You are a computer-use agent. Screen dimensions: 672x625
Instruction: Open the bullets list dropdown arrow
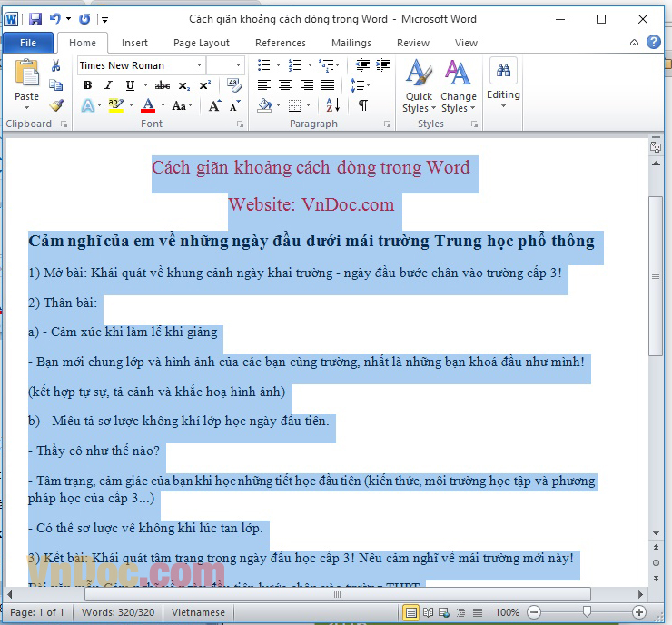(x=278, y=65)
